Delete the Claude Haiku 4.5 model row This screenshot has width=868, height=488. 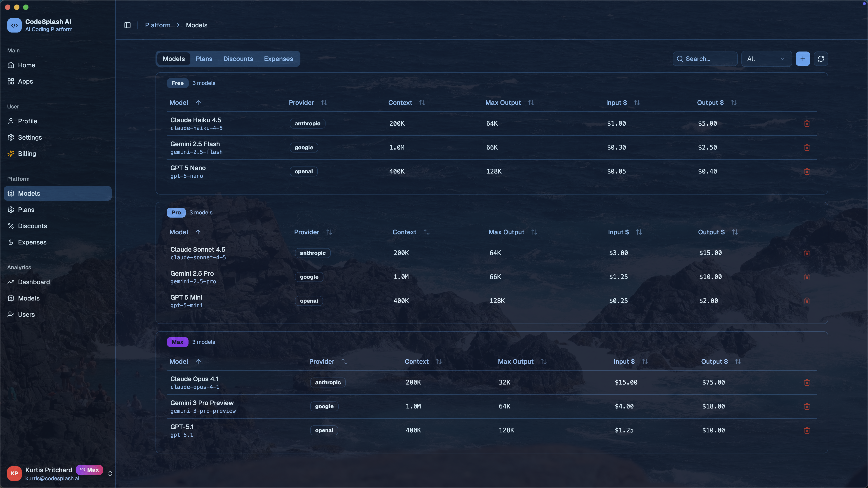pos(807,124)
